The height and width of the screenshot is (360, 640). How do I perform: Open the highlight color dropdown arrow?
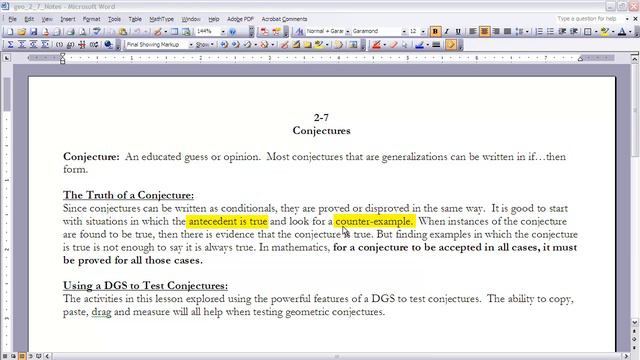(x=613, y=31)
